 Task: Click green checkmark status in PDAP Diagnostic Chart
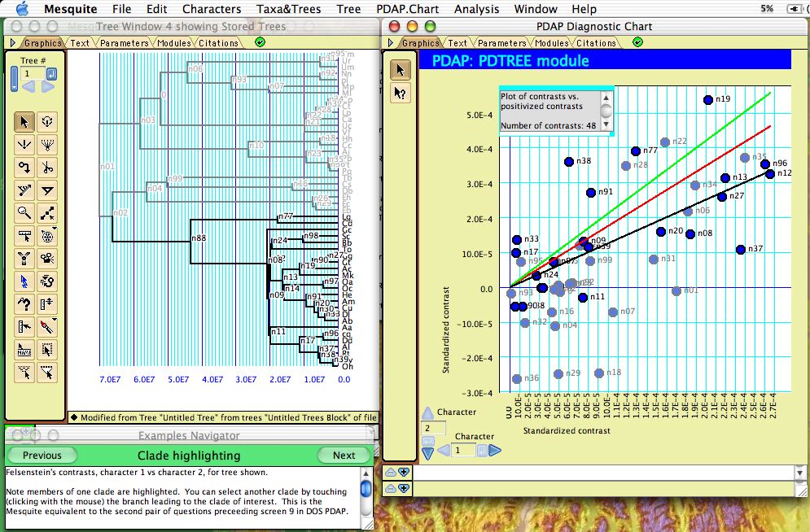[x=637, y=42]
